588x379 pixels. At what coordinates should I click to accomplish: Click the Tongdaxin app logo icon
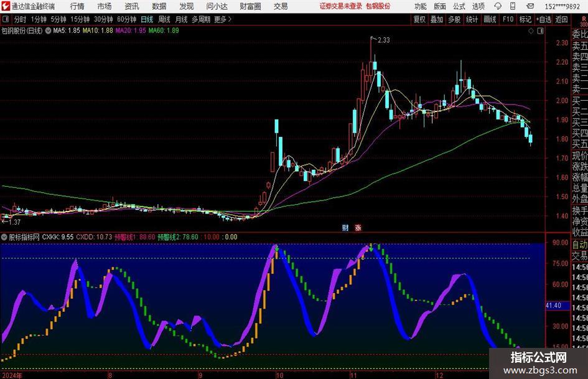pos(5,6)
